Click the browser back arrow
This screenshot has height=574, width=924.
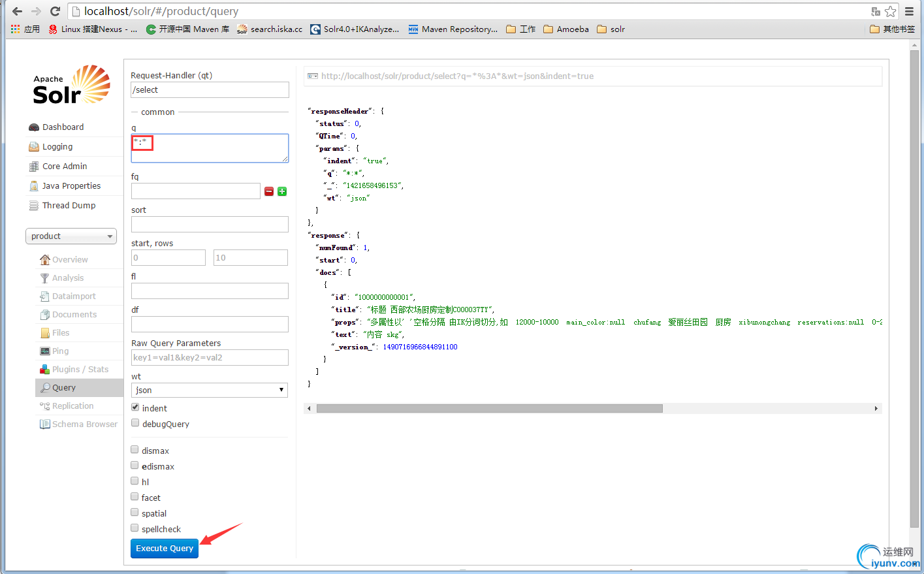(17, 11)
